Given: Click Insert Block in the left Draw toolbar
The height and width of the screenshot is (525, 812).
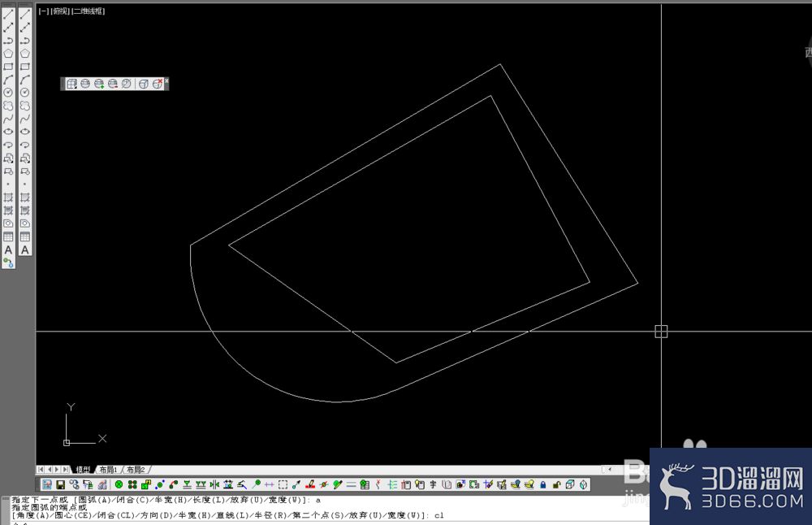Looking at the screenshot, I should 8,158.
